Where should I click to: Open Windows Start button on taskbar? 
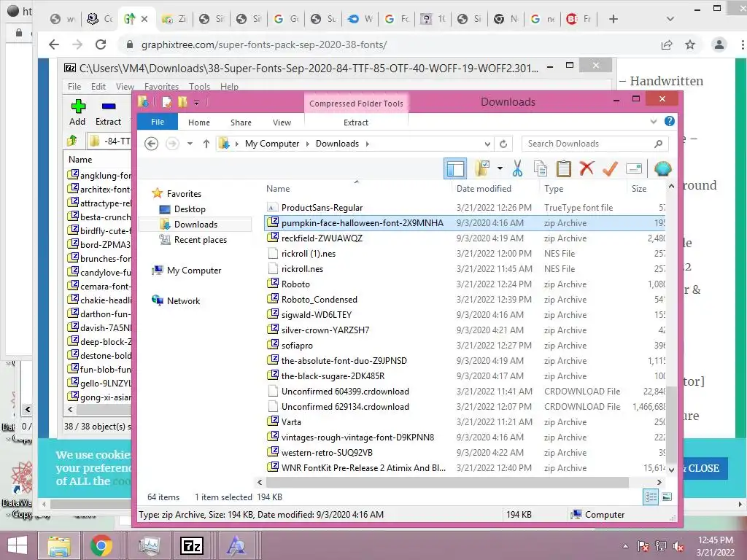coord(18,545)
